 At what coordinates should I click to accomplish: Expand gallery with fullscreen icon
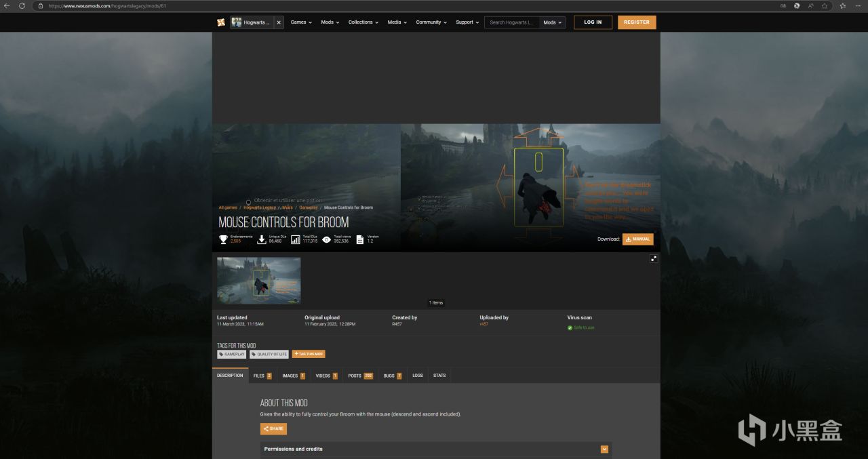pyautogui.click(x=654, y=258)
